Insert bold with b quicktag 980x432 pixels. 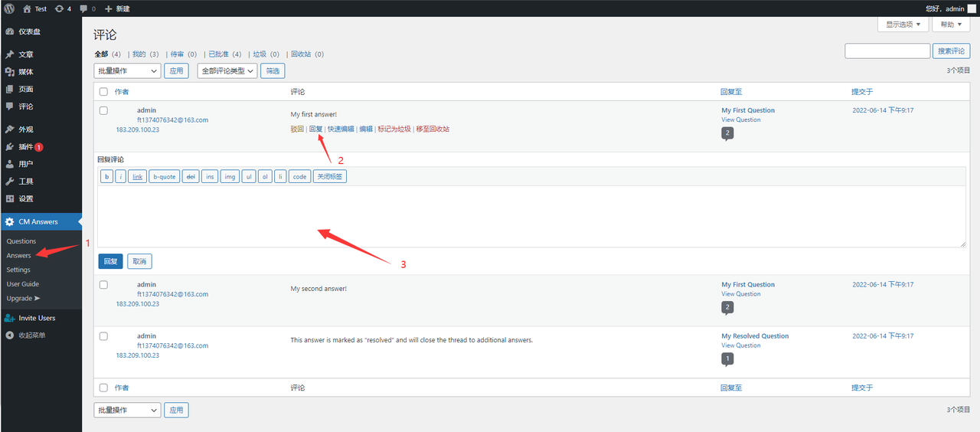pos(107,176)
